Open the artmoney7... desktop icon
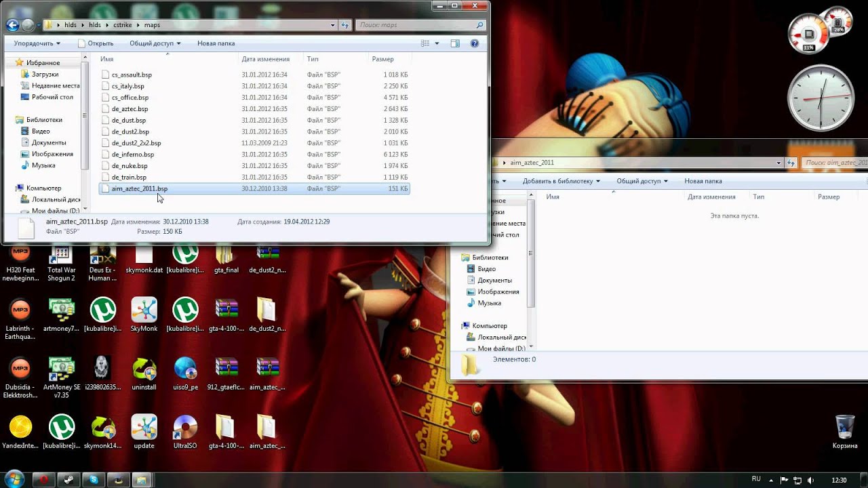This screenshot has height=488, width=868. [62, 315]
